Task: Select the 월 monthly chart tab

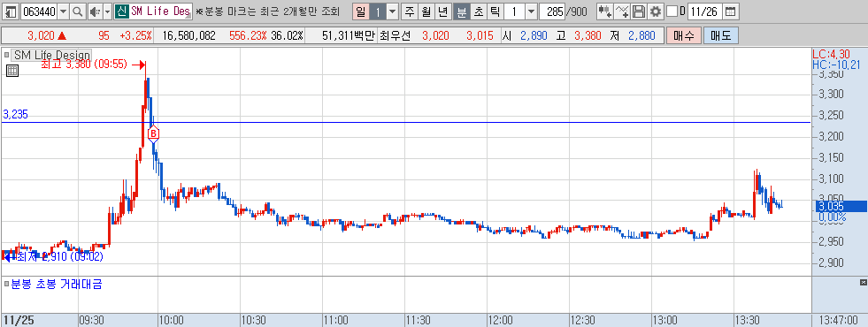Action: coord(426,11)
